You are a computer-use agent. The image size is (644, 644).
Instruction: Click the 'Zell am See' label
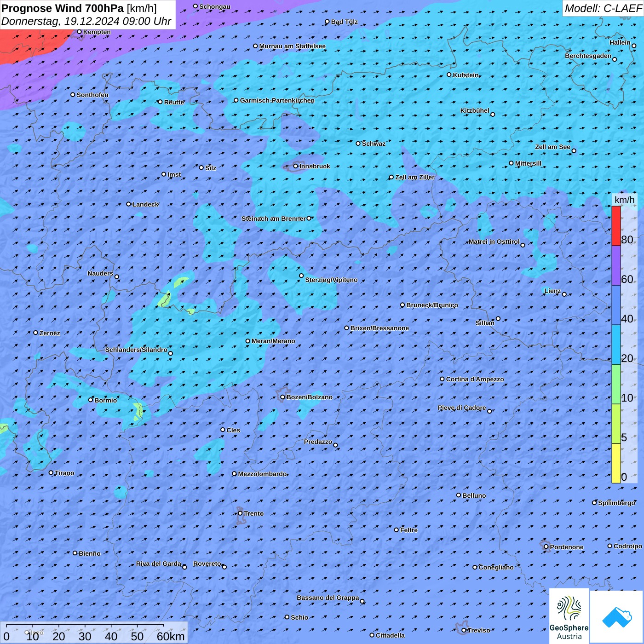pyautogui.click(x=552, y=147)
